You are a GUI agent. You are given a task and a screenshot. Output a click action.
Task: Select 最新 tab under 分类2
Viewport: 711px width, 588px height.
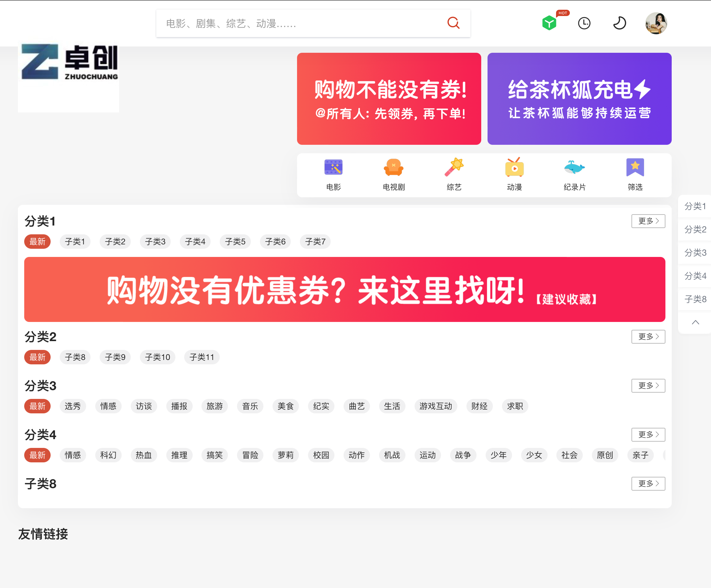coord(37,357)
